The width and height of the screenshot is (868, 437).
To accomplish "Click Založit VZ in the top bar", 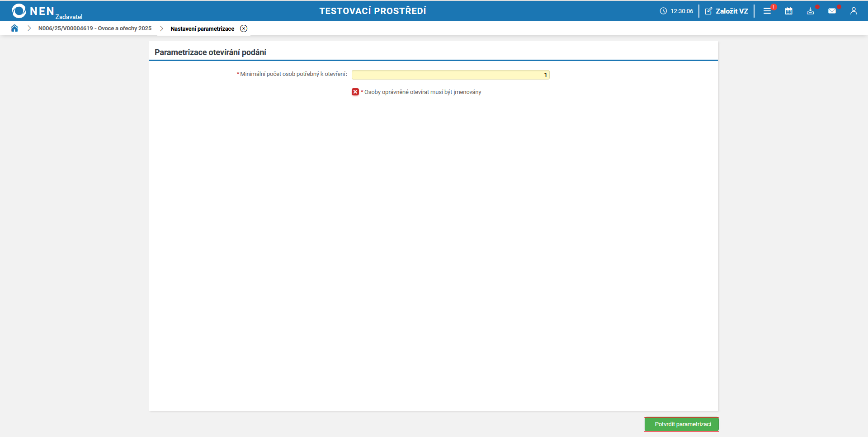I will coord(731,11).
